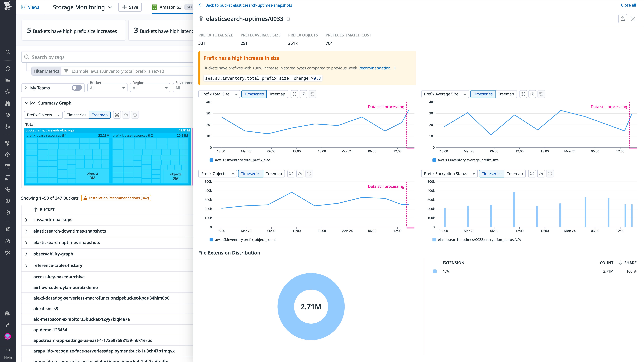Expand the cassandra-backups bucket row

click(x=27, y=220)
